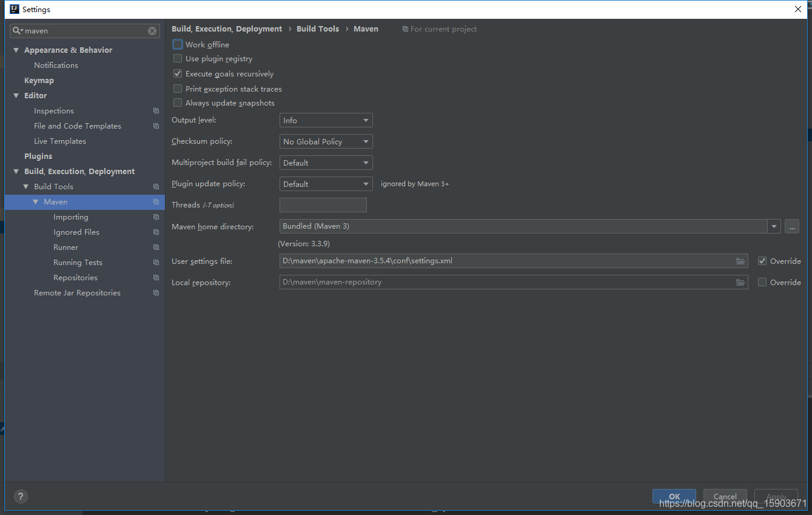812x515 pixels.
Task: Click the Maven home browse ellipsis button
Action: pos(792,226)
